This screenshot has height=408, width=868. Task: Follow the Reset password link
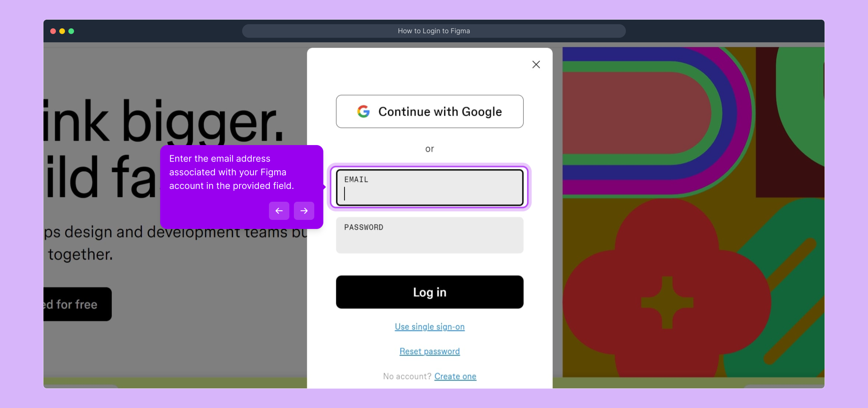pyautogui.click(x=429, y=352)
